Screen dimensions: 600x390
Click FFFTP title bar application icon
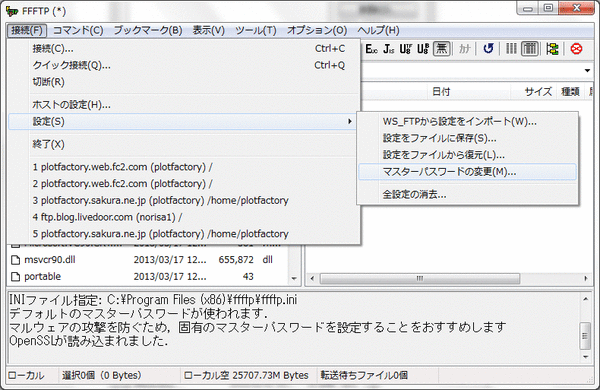point(11,11)
